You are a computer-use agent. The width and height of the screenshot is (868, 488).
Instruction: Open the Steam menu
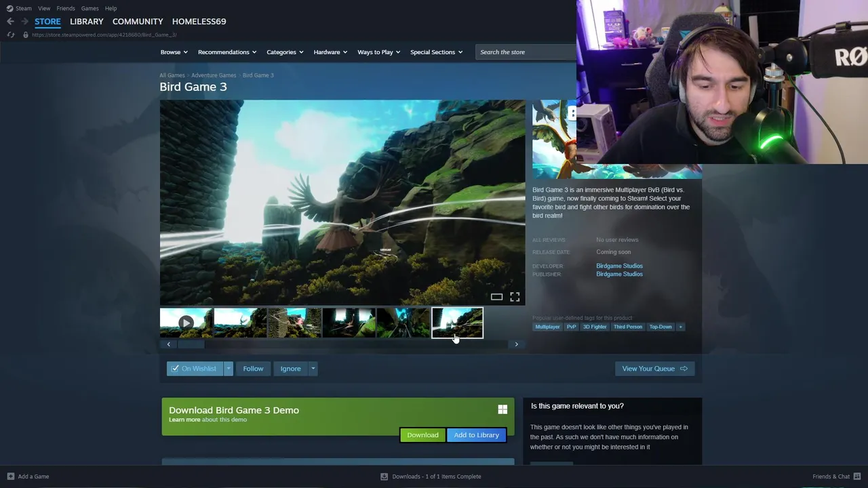point(24,8)
